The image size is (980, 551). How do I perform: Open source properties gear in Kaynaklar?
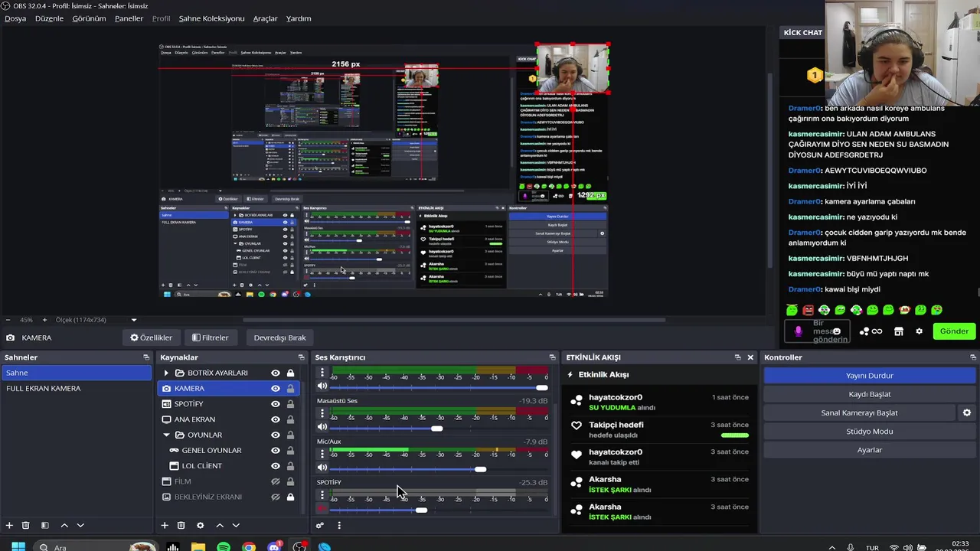(x=201, y=525)
